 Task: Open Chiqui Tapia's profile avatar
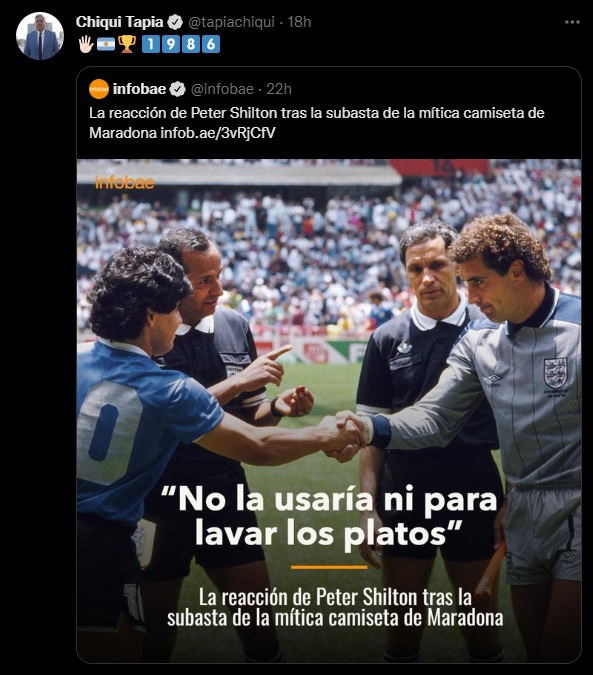pos(40,36)
